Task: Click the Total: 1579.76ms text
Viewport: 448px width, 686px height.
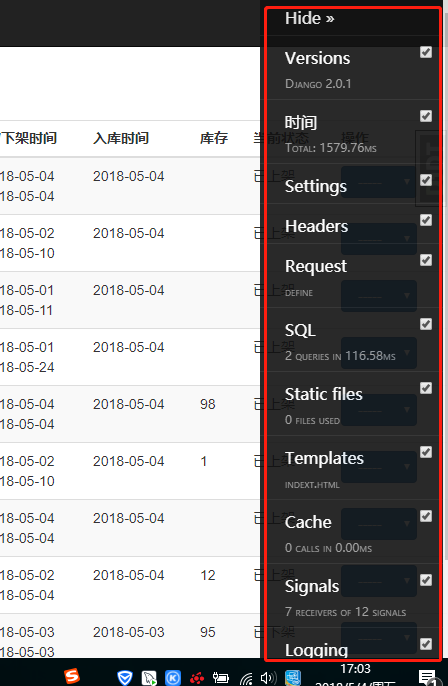Action: pos(330,148)
